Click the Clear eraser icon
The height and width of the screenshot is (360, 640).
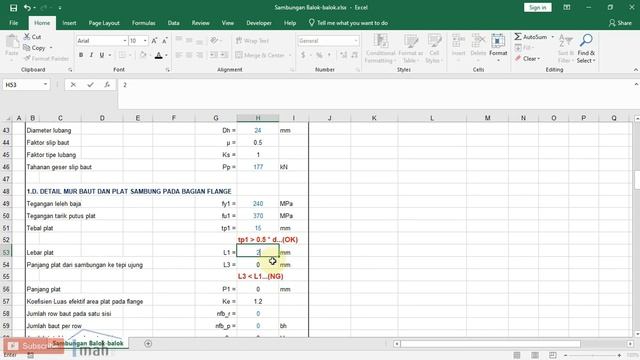click(518, 59)
